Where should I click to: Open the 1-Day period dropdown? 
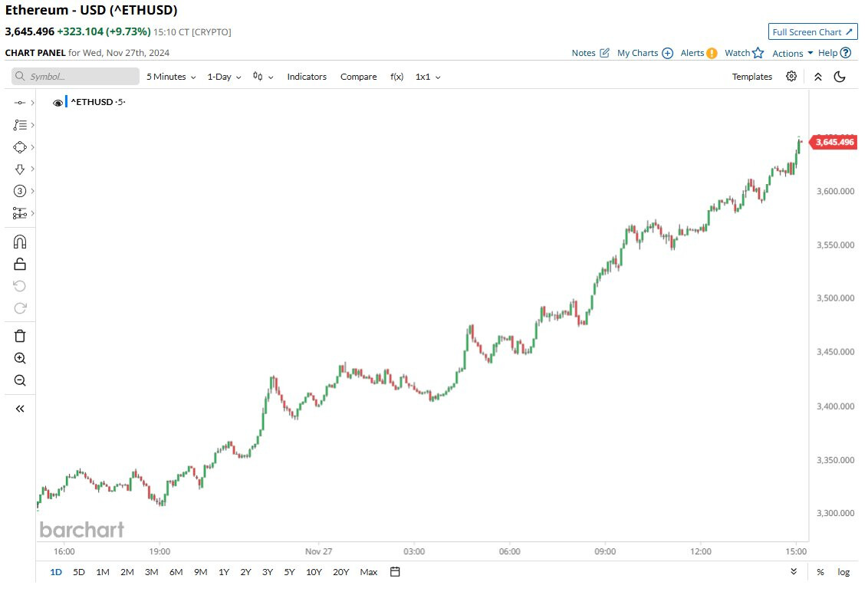pyautogui.click(x=224, y=77)
